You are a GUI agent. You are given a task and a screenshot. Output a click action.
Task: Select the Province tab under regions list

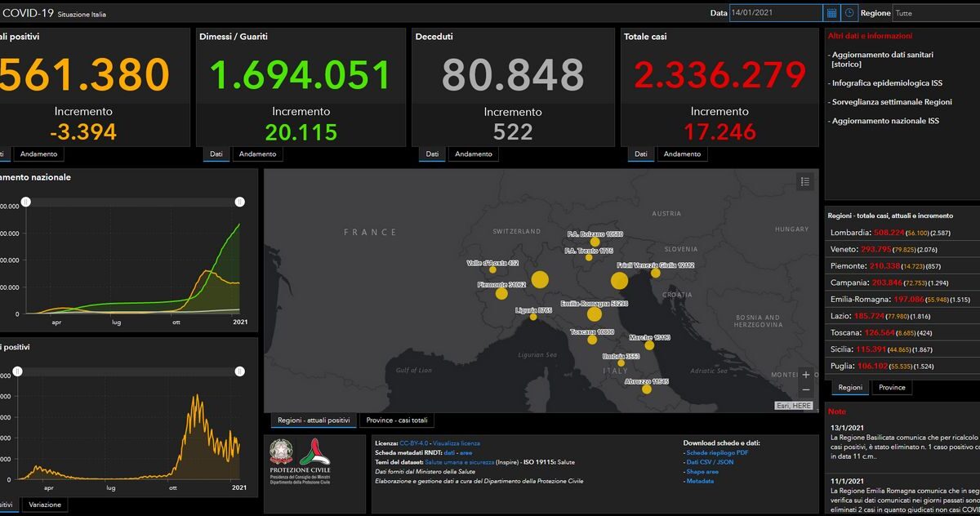892,388
